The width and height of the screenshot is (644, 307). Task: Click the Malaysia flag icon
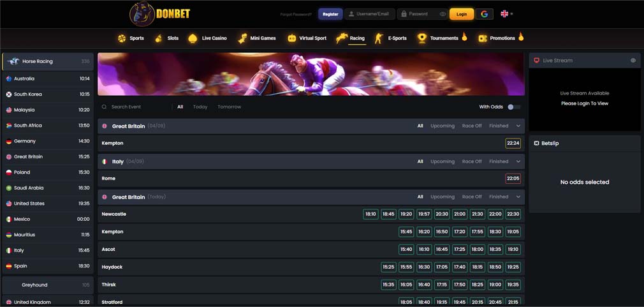pos(9,110)
